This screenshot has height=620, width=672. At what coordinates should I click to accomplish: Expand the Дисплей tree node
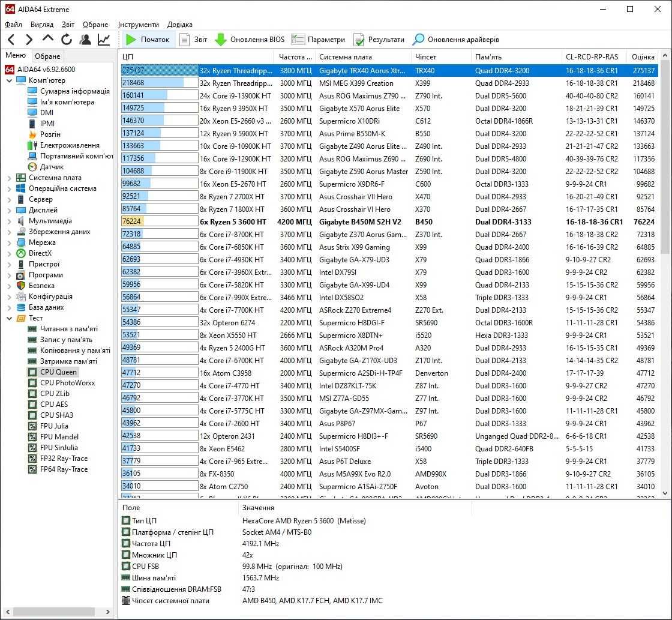[9, 210]
